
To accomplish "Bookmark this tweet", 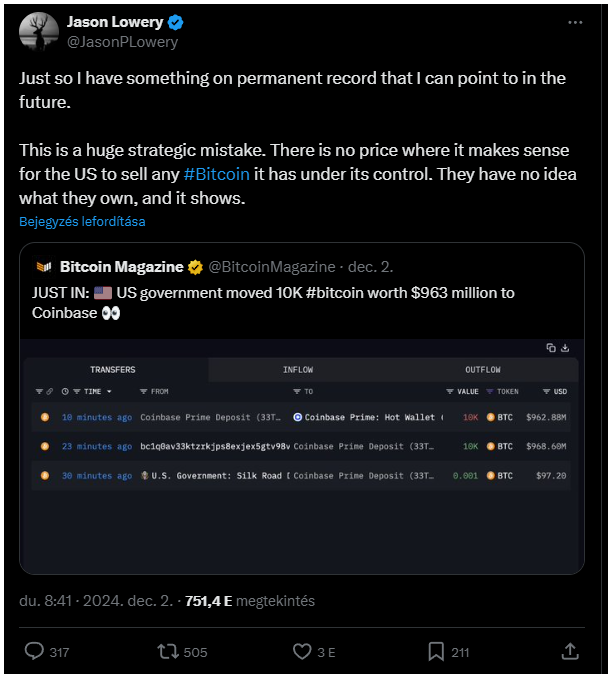I will [x=436, y=651].
